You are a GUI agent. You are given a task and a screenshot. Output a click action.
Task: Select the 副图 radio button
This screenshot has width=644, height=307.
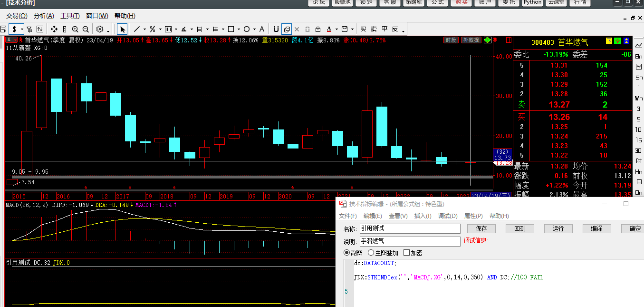click(x=346, y=253)
